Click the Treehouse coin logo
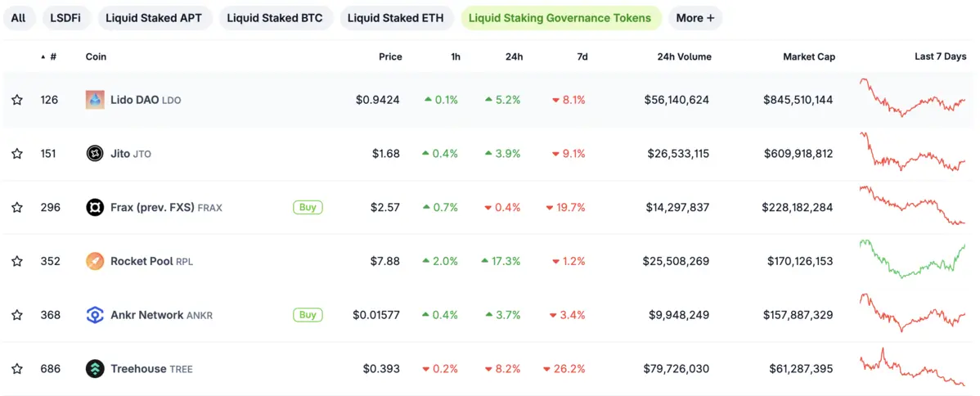Viewport: 980px width, 396px height. click(95, 369)
